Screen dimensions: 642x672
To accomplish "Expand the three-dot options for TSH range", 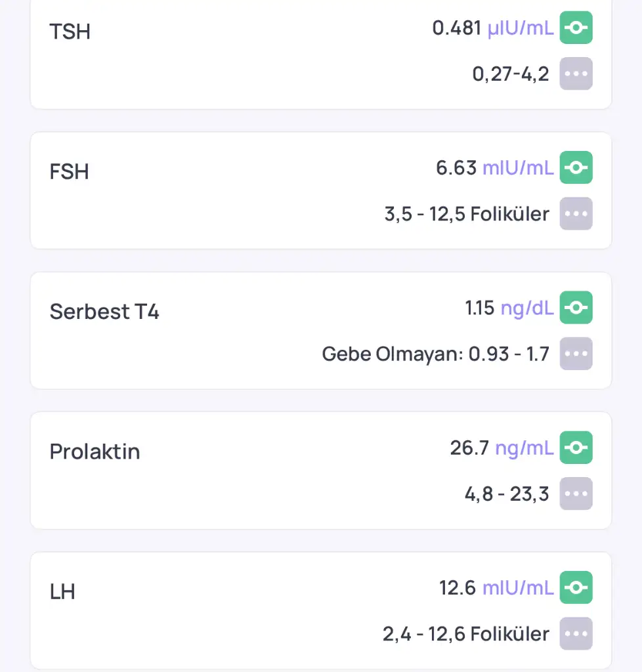I will click(x=576, y=73).
